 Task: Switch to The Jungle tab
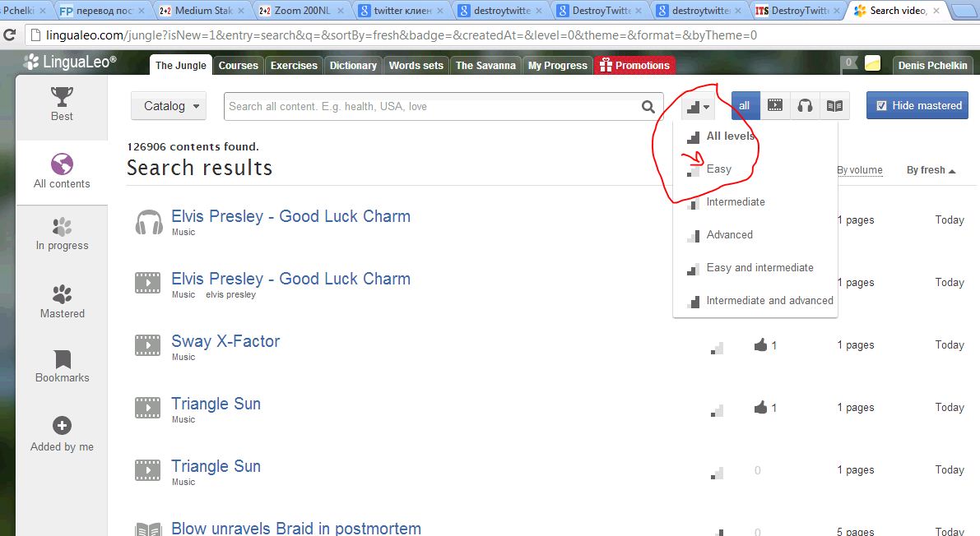coord(181,65)
